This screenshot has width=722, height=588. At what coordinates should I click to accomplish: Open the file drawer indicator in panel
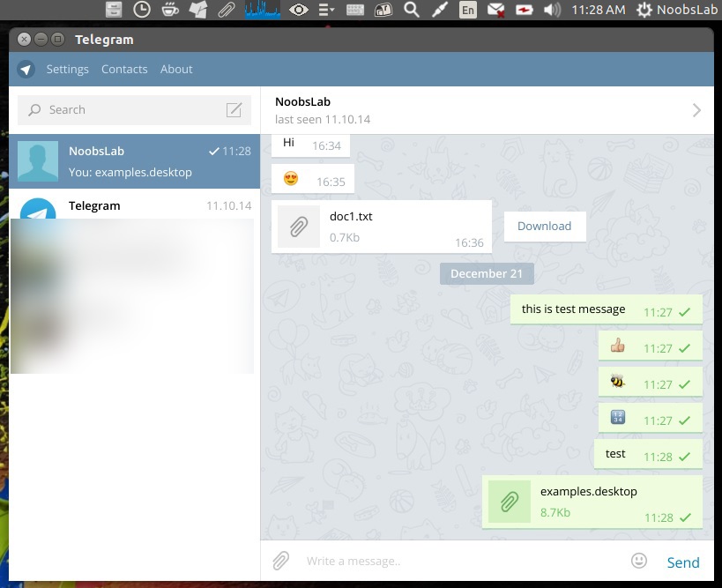[114, 10]
